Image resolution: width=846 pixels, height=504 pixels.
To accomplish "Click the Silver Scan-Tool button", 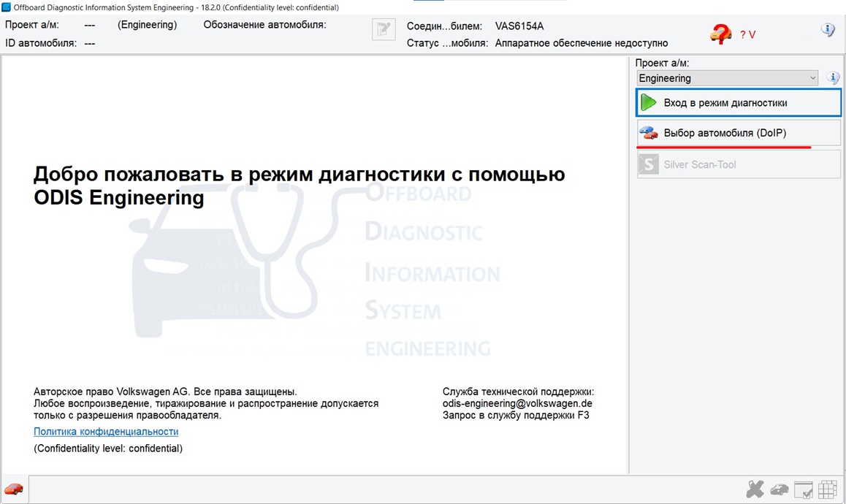I will pos(739,164).
